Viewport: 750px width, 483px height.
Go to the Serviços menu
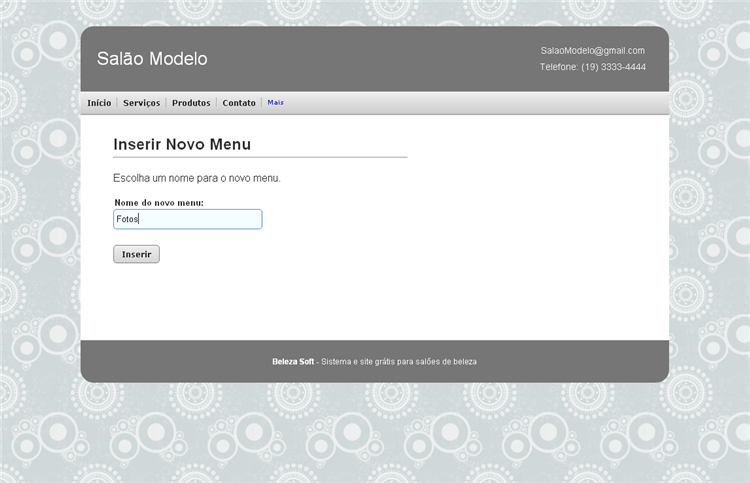click(142, 103)
